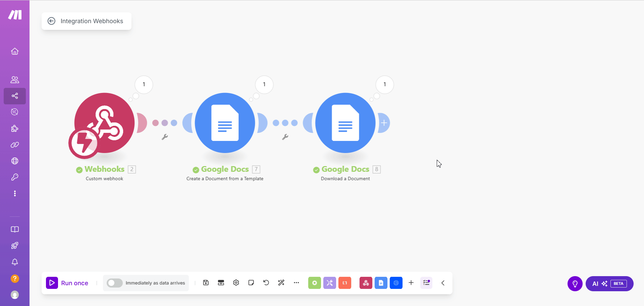The height and width of the screenshot is (306, 644).
Task: Open lightbulb tips button
Action: (575, 284)
